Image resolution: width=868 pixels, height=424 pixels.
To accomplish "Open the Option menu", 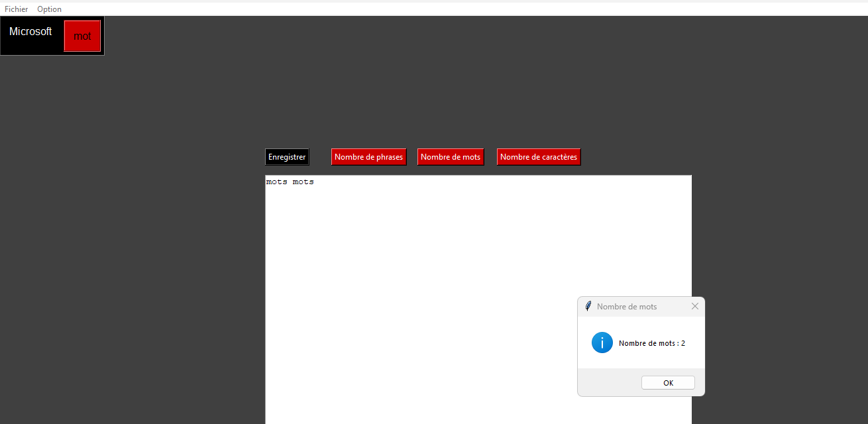I will point(49,9).
